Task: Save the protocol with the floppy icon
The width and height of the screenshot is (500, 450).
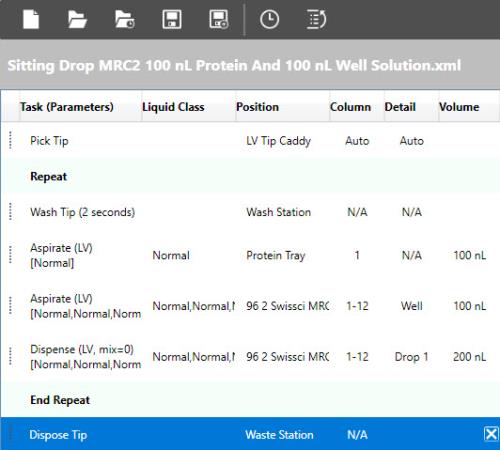Action: (x=172, y=19)
